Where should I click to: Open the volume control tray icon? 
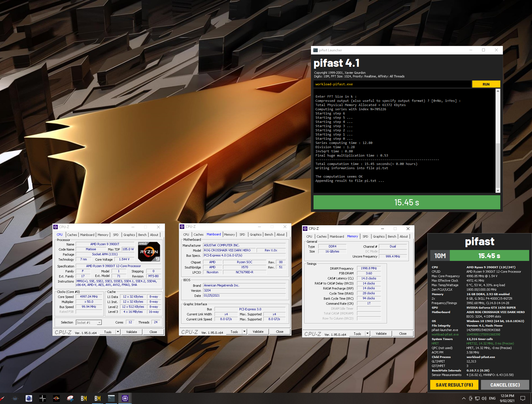[x=484, y=398]
